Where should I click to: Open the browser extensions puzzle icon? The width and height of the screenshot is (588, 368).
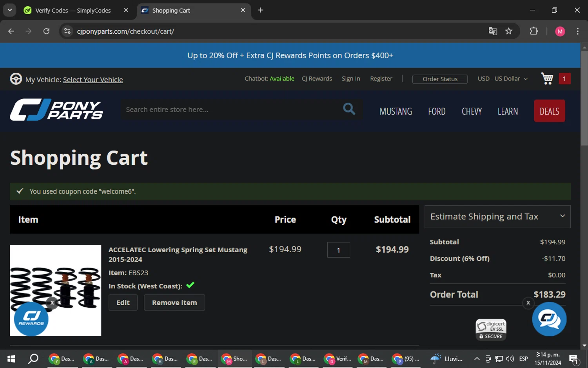coord(534,31)
